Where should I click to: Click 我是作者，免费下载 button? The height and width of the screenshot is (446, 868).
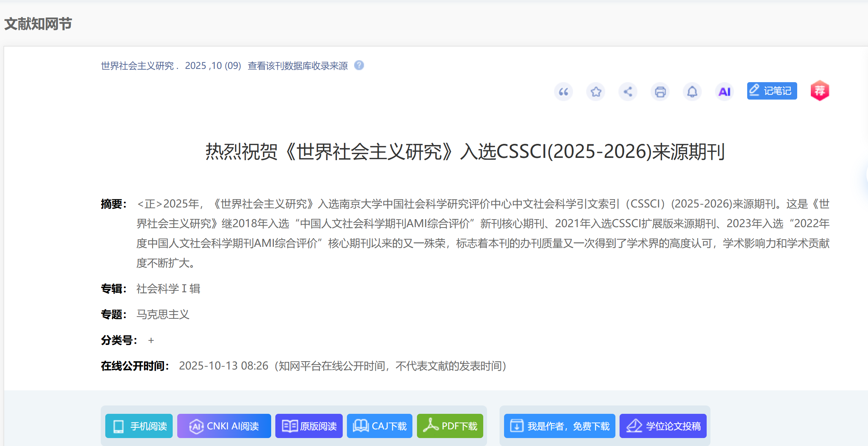tap(559, 426)
